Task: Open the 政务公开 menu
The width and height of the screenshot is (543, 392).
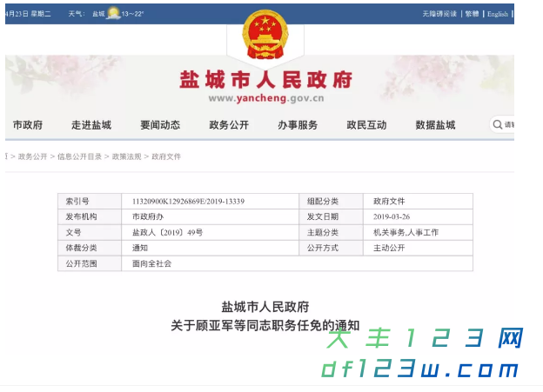Action: (x=229, y=125)
